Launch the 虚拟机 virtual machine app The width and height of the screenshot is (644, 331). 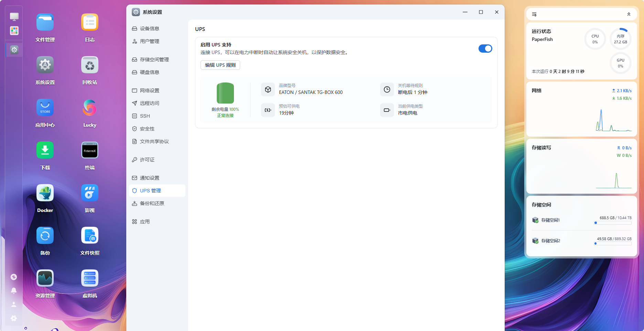(x=89, y=278)
